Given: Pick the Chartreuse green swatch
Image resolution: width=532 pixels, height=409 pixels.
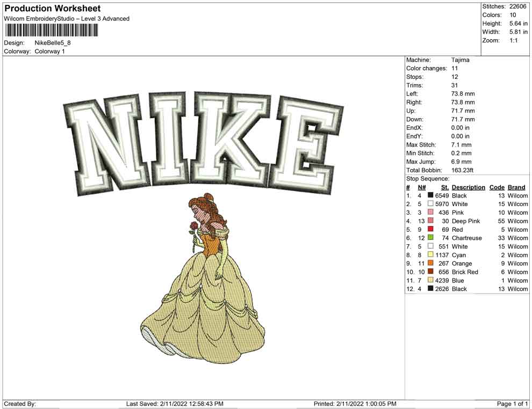Looking at the screenshot, I should tap(430, 238).
